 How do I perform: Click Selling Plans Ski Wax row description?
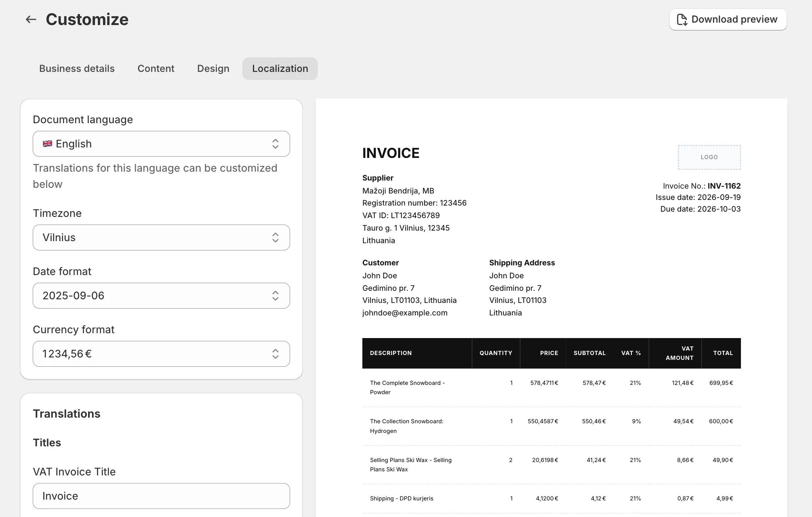pyautogui.click(x=410, y=464)
